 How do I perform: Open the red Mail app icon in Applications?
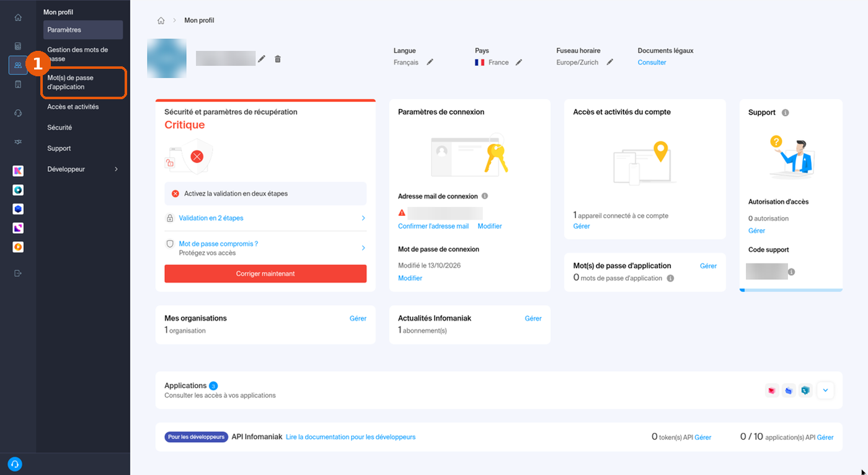[772, 391]
